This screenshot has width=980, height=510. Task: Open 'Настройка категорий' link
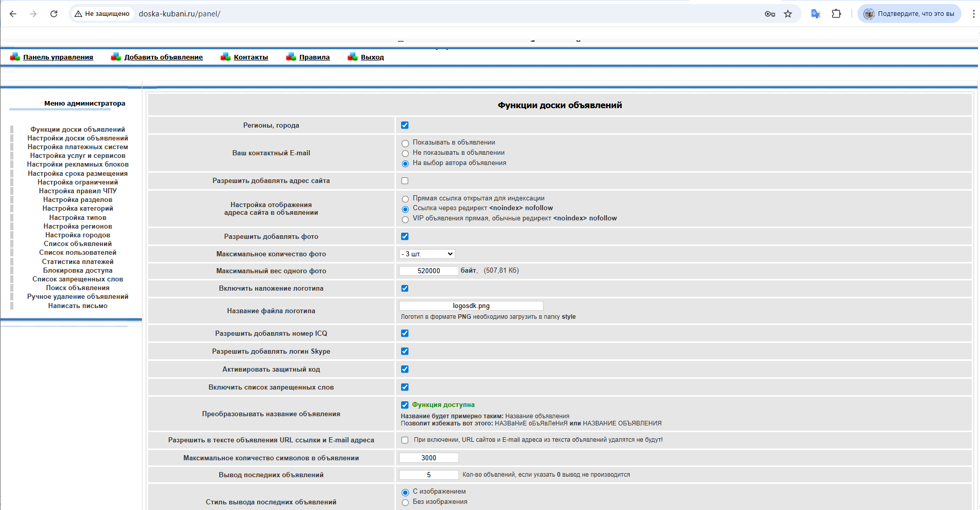[78, 208]
